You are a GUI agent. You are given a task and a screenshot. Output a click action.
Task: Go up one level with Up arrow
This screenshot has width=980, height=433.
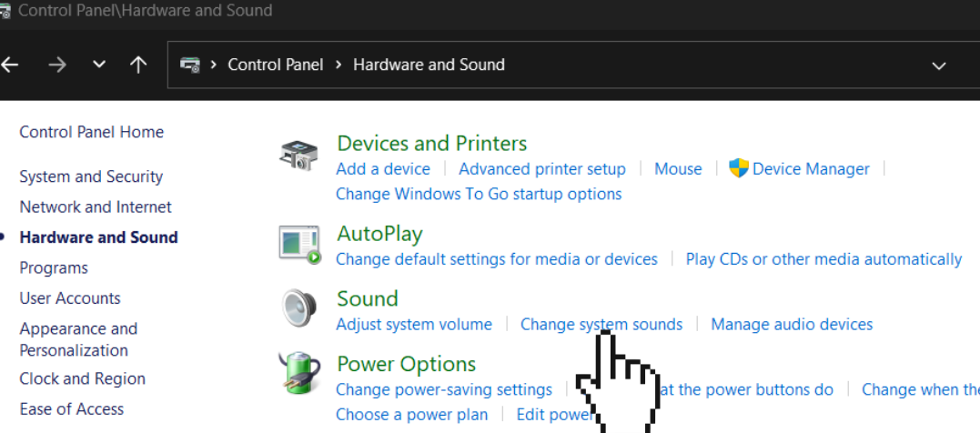point(138,65)
